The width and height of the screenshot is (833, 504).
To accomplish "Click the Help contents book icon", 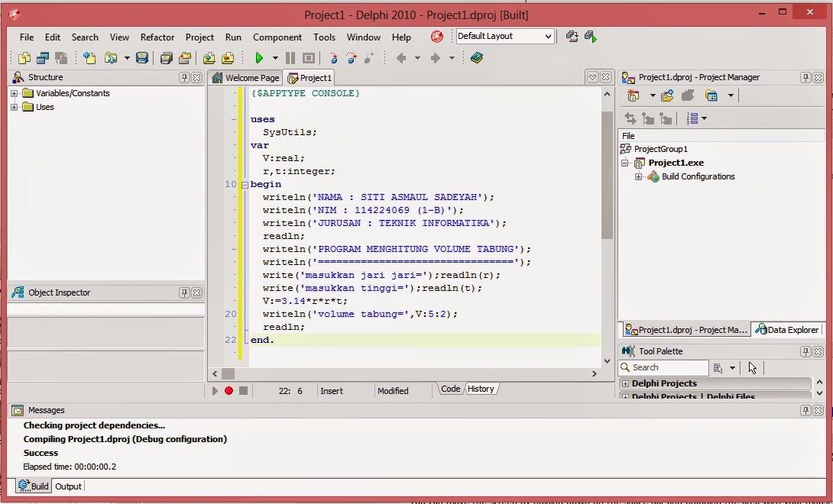I will [477, 58].
